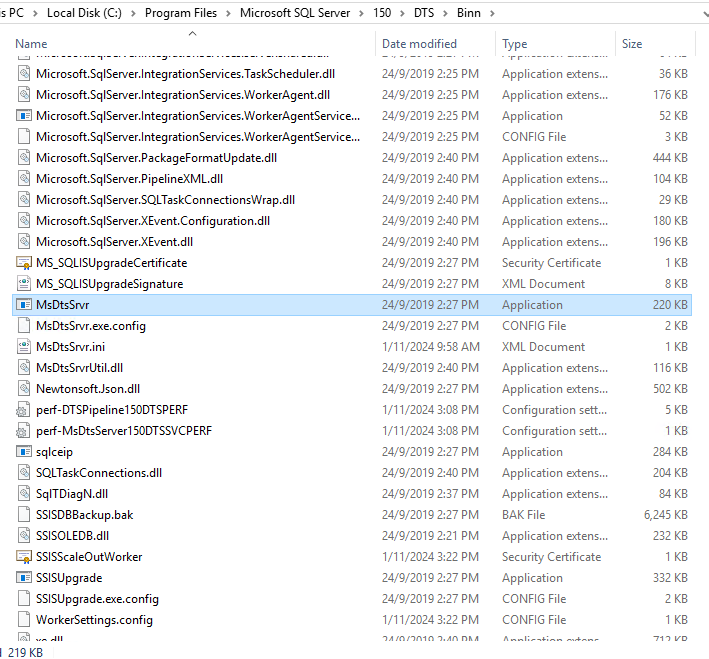Click the WorkerAgent.dll file icon
Viewport: 709px width, 659px height.
click(x=24, y=95)
